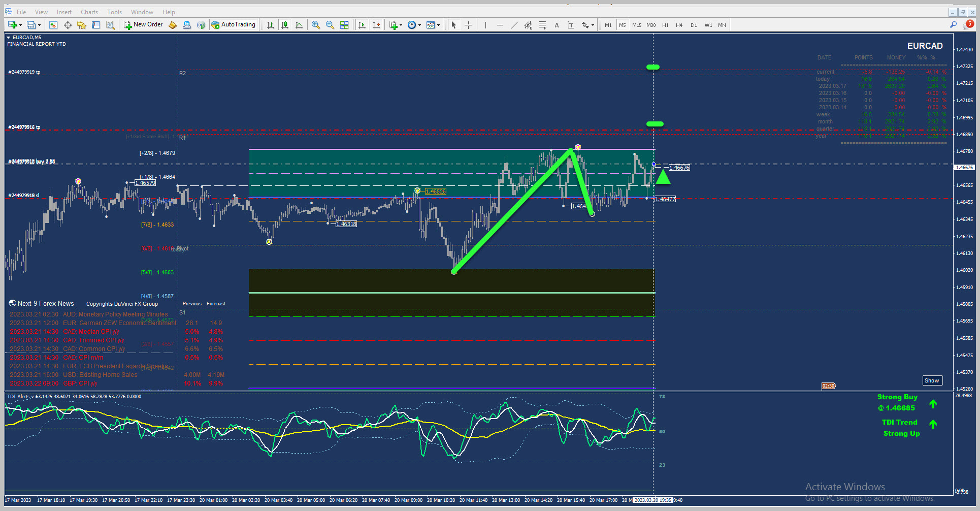Open the View menu

tap(42, 12)
